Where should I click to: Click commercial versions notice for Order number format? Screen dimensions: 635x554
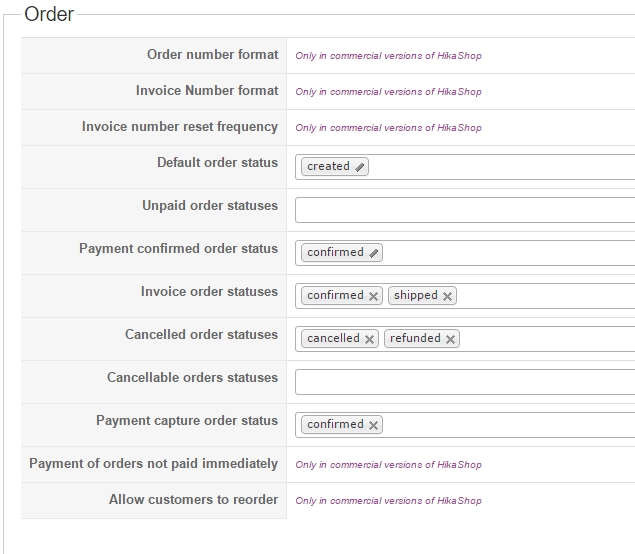tap(388, 56)
